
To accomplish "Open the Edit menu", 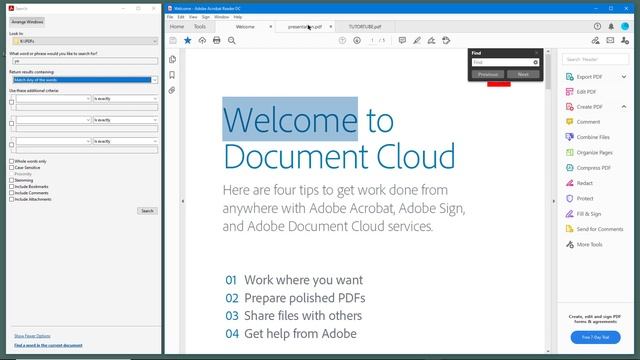I will pyautogui.click(x=181, y=17).
